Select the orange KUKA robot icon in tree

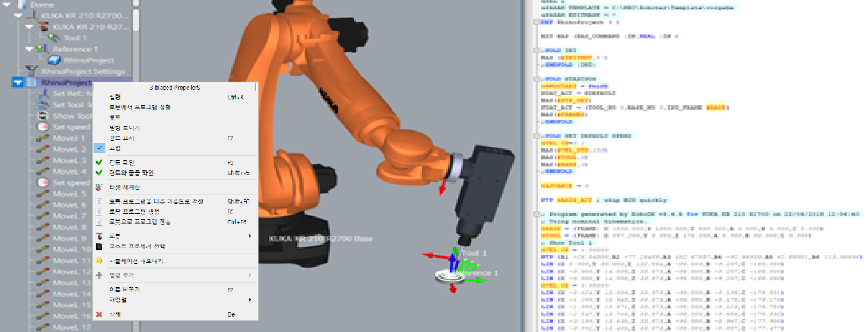(44, 26)
